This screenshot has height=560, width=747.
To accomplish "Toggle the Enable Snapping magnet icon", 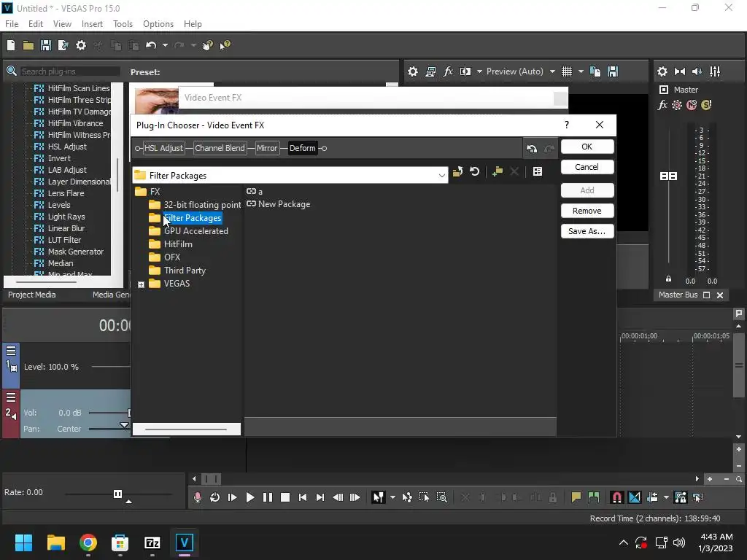I will point(616,497).
